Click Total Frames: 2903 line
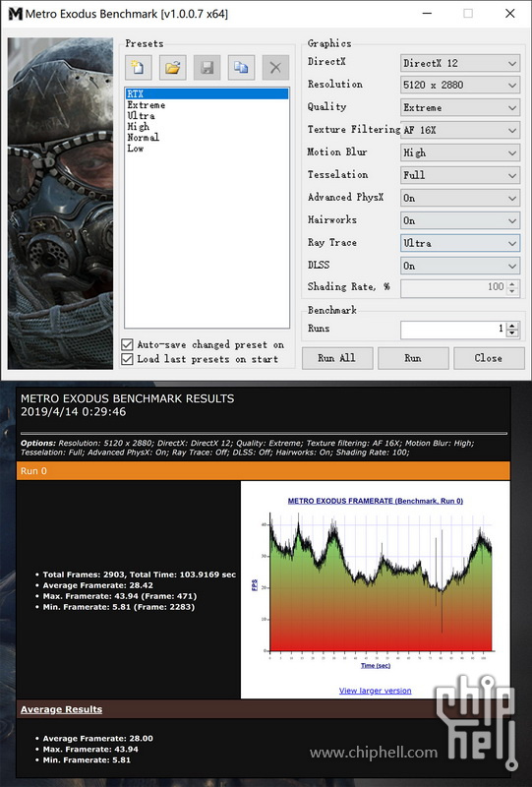Image resolution: width=532 pixels, height=787 pixels. tap(139, 575)
